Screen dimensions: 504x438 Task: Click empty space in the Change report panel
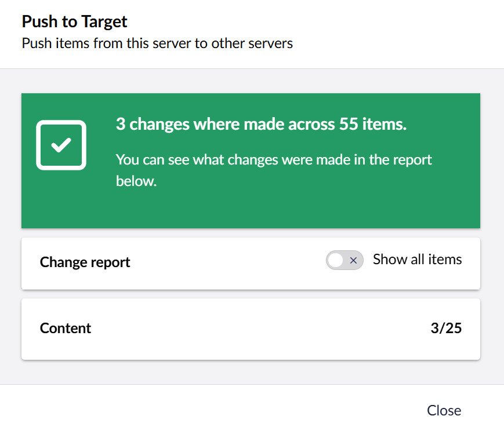(x=232, y=262)
